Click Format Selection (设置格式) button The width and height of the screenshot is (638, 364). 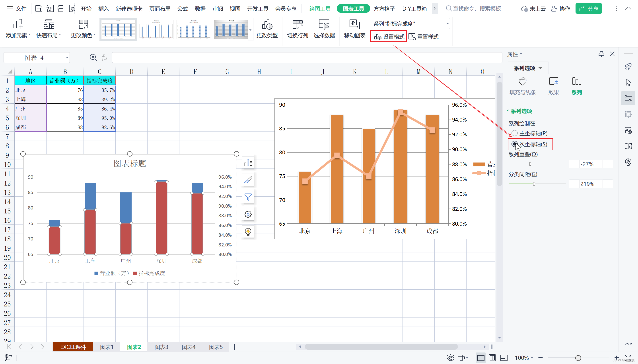(x=389, y=37)
